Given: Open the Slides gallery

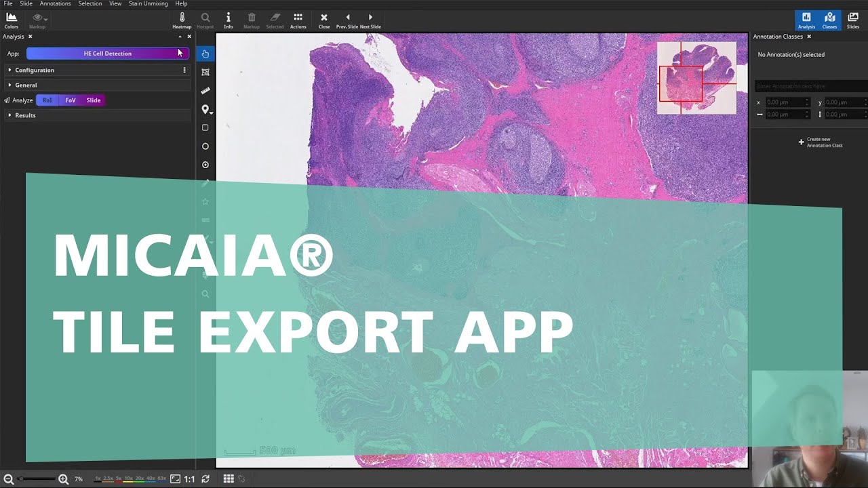Looking at the screenshot, I should pos(853,20).
